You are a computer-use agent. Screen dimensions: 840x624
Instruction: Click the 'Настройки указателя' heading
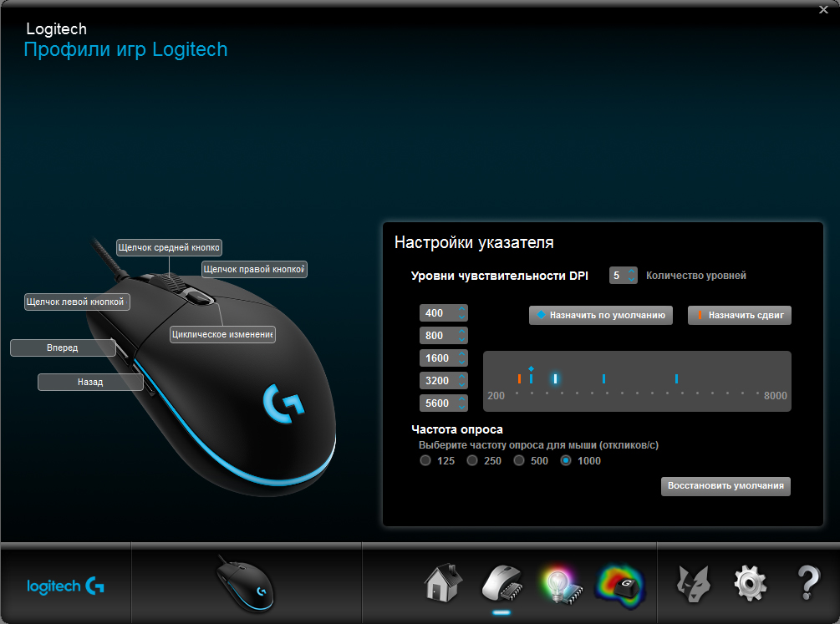tap(474, 242)
